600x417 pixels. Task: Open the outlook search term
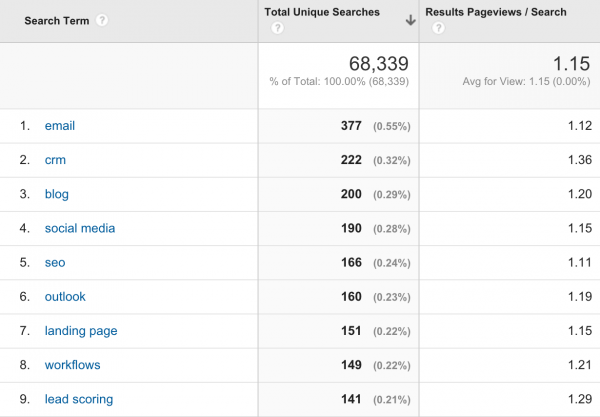point(65,296)
